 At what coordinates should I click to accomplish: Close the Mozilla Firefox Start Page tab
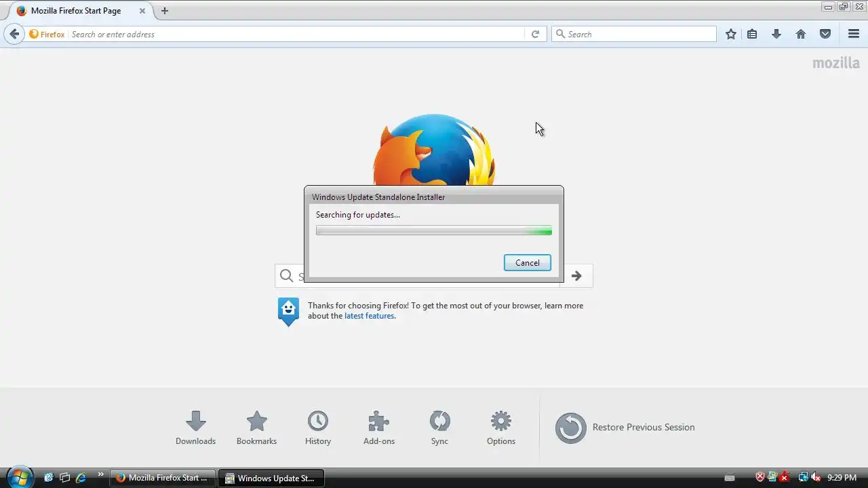point(142,11)
